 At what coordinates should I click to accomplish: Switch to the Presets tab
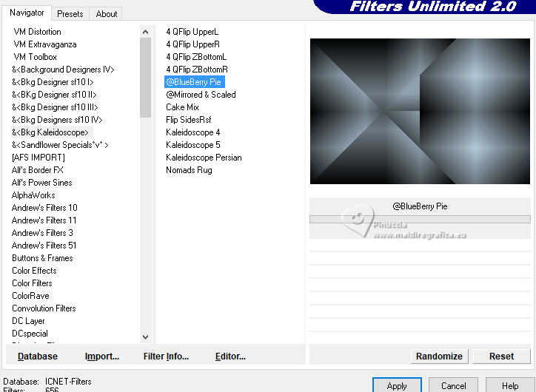(x=70, y=14)
